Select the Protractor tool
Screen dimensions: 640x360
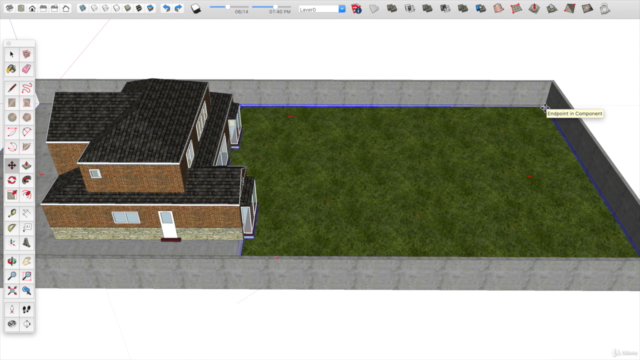click(x=12, y=228)
